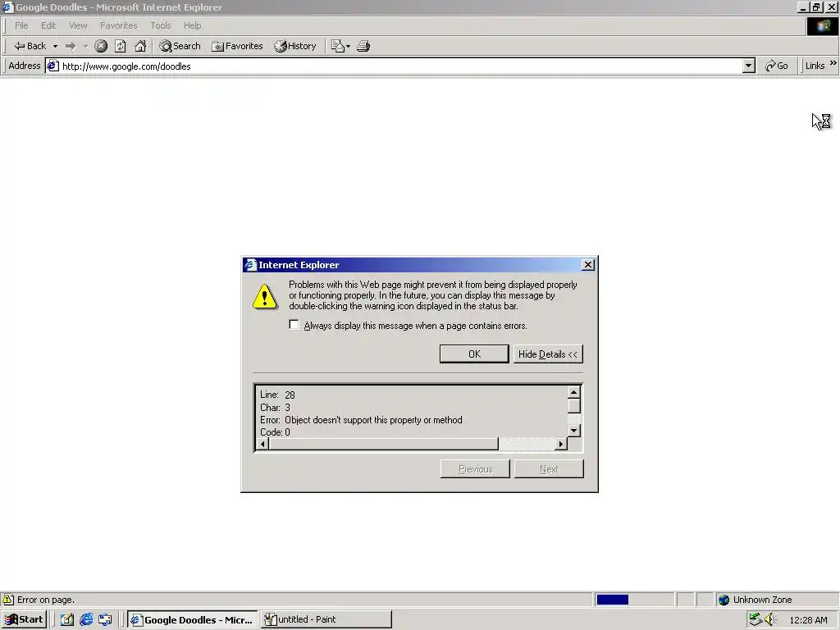Expand the Links toolbar chevron
The height and width of the screenshot is (630, 840).
tap(833, 63)
